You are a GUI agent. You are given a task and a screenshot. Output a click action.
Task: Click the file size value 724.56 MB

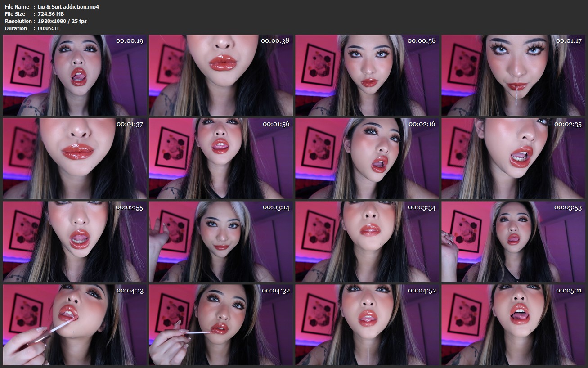pyautogui.click(x=51, y=14)
